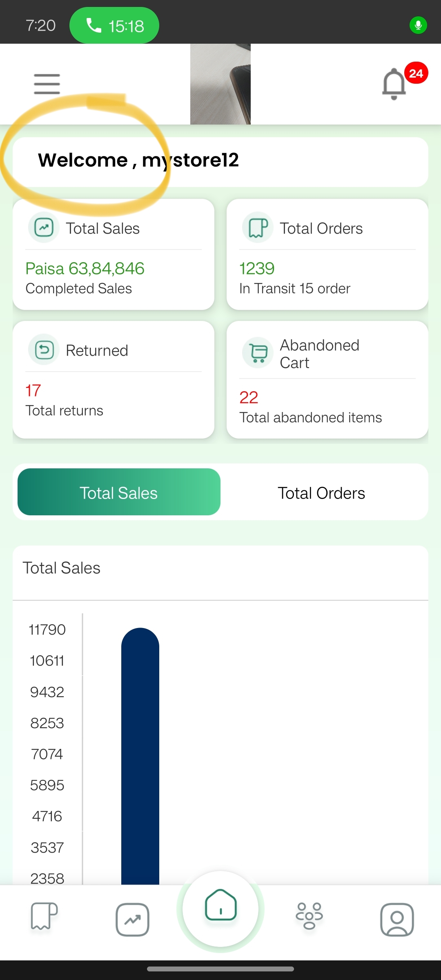Go to Home via bottom navigation
The image size is (441, 980).
(220, 909)
